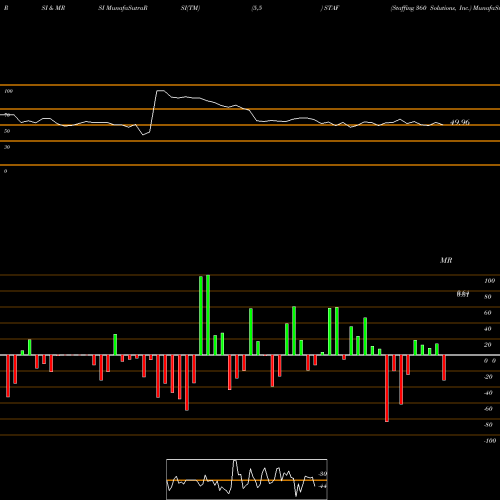Click the MR axis 40 label
Image resolution: width=500 pixels, height=500 pixels.
tap(487, 329)
